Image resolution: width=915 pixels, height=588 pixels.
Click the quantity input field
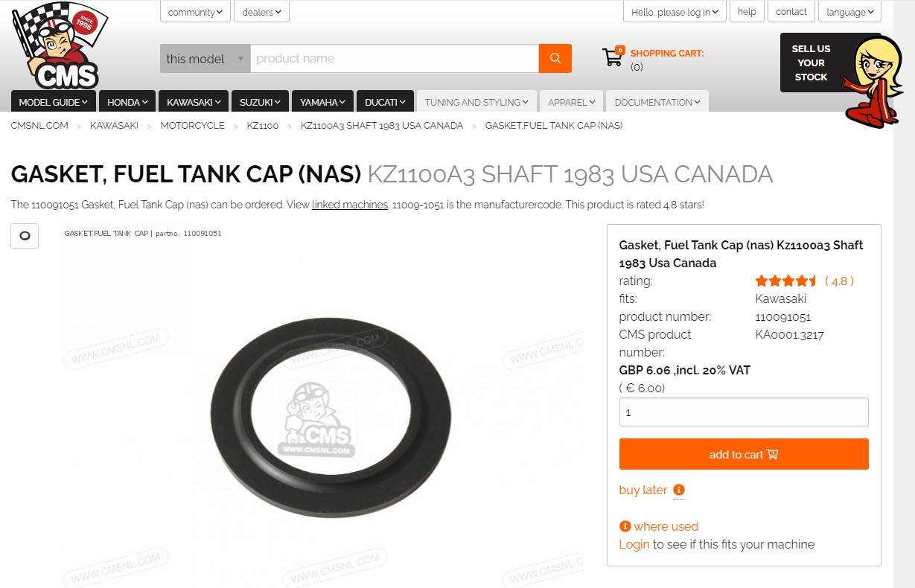coord(744,412)
